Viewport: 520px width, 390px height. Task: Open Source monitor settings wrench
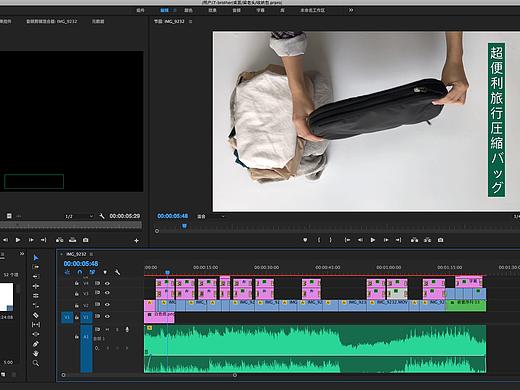[x=102, y=216]
